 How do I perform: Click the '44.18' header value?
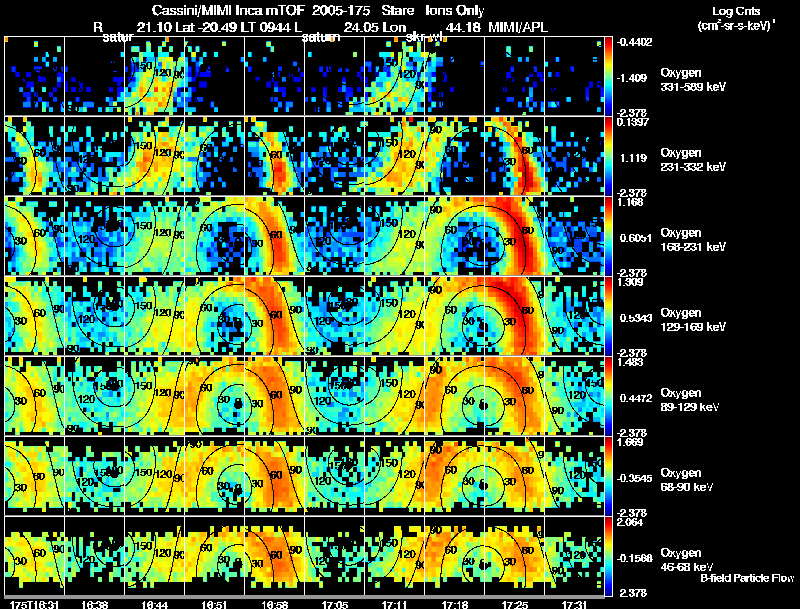click(x=463, y=27)
